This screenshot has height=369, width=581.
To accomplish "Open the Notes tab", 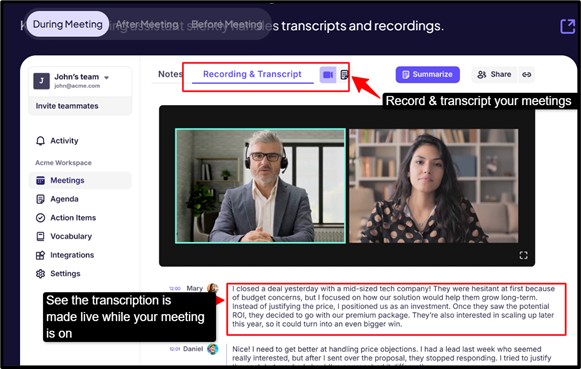I will click(x=170, y=74).
